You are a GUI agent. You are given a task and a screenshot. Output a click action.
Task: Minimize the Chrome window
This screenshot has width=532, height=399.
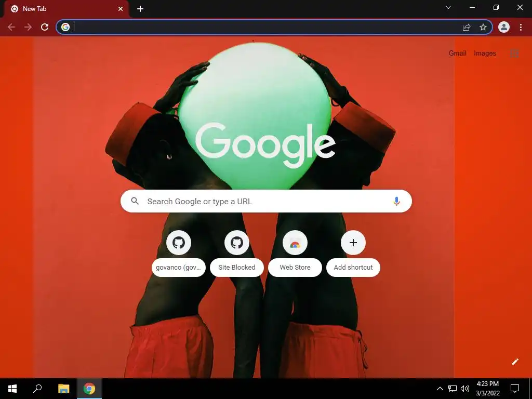472,7
